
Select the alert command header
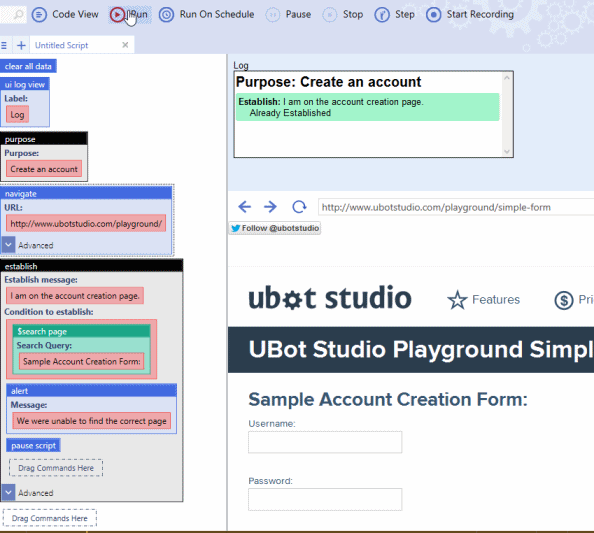[91, 391]
